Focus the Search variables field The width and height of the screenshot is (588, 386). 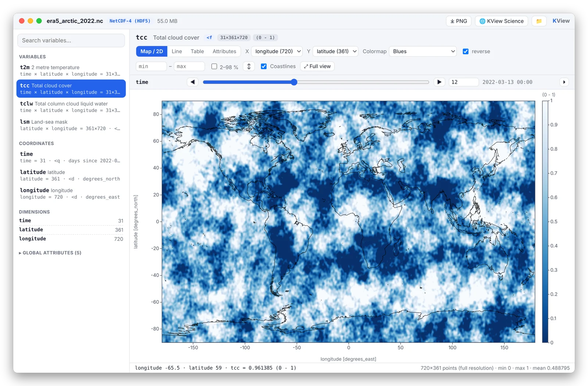pyautogui.click(x=71, y=40)
